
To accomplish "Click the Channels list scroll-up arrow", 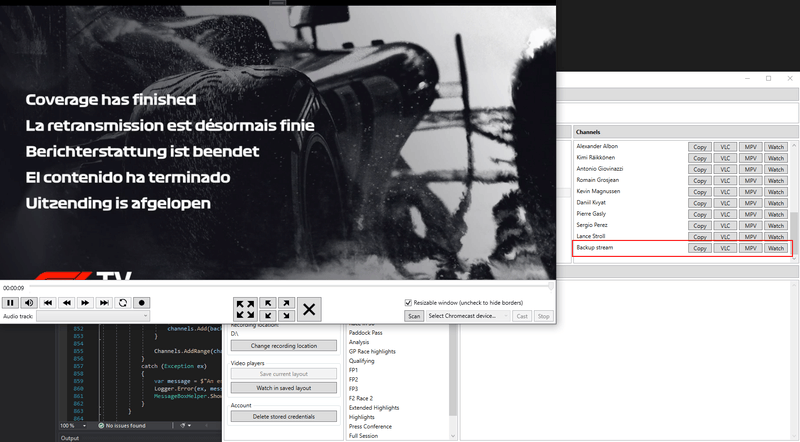I will [x=794, y=145].
